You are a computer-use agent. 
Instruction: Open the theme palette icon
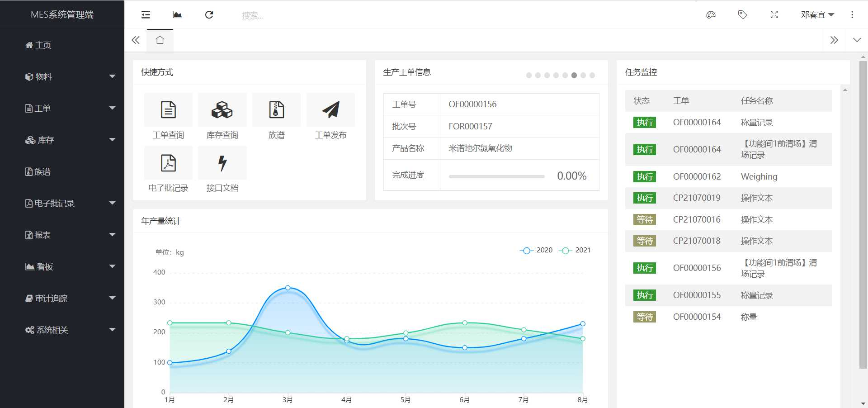(711, 15)
